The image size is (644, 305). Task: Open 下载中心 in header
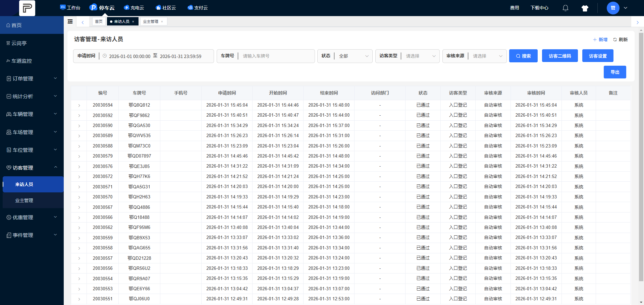(x=539, y=8)
